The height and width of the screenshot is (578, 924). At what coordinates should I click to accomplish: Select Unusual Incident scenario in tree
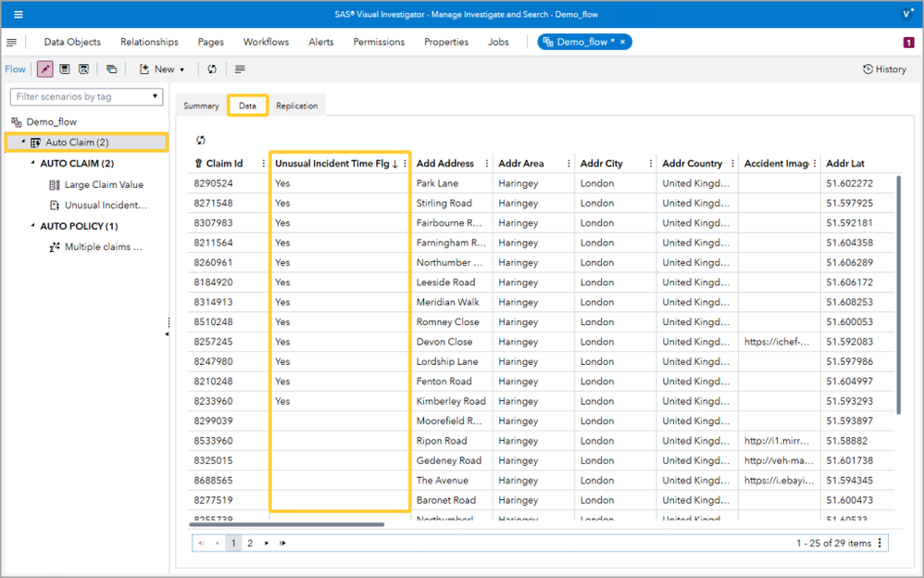[106, 206]
